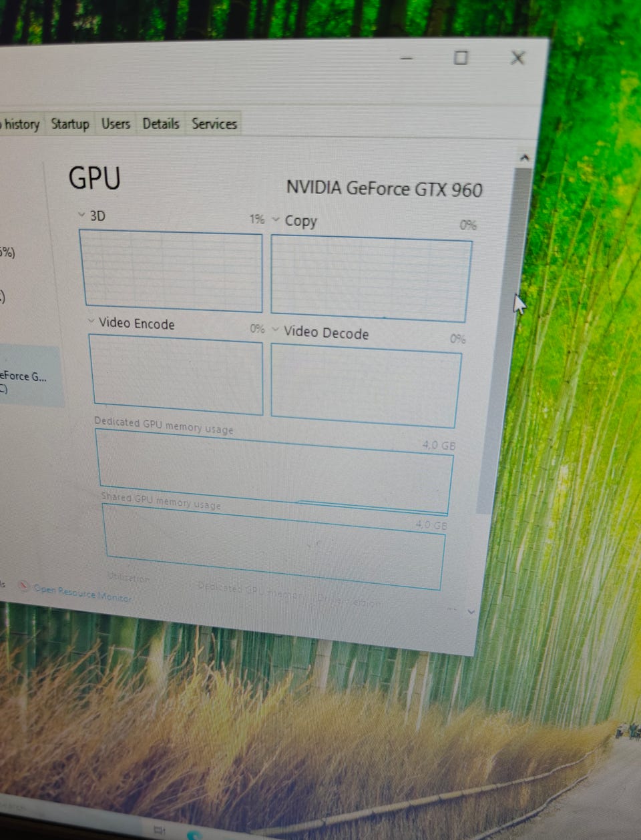Click the Video Decode usage graph
641x840 pixels.
(365, 386)
